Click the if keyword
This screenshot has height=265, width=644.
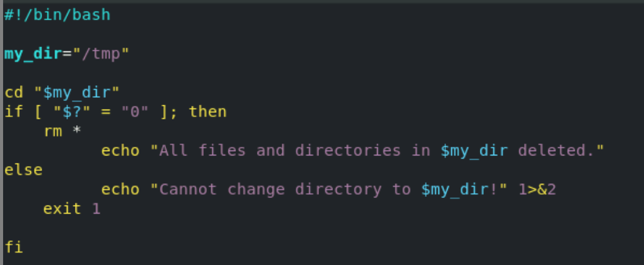tap(14, 112)
